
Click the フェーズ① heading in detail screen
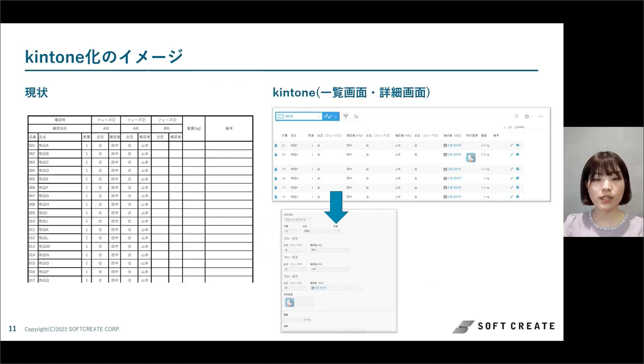pos(291,238)
